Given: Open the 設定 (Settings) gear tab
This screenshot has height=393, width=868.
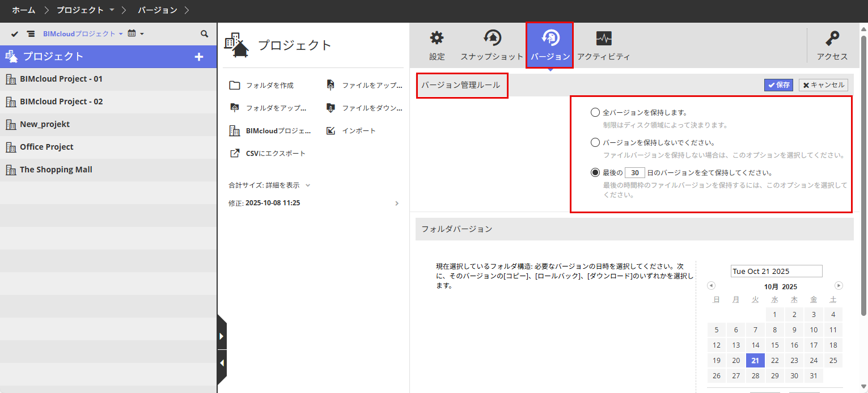Looking at the screenshot, I should tap(437, 39).
